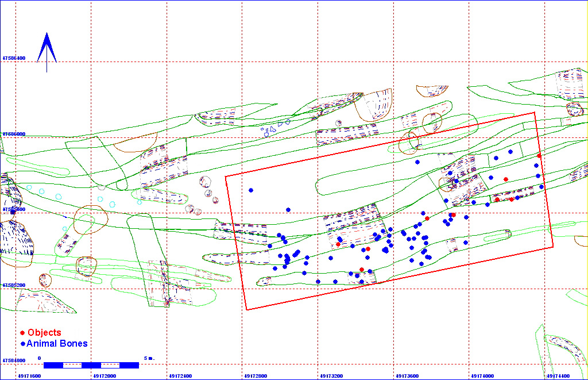This screenshot has height=380, width=588.
Task: Click the scale bar '0' label
Action: point(40,358)
